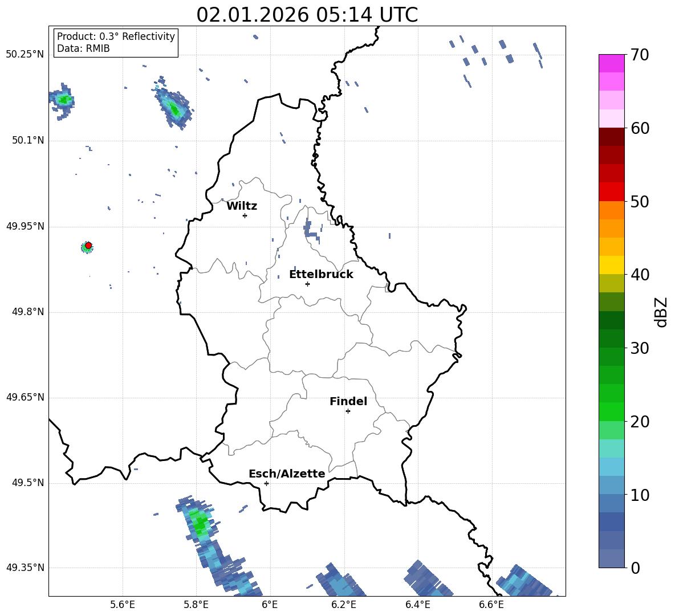Click the colorbar tick value 10
This screenshot has width=675, height=616.
point(640,495)
